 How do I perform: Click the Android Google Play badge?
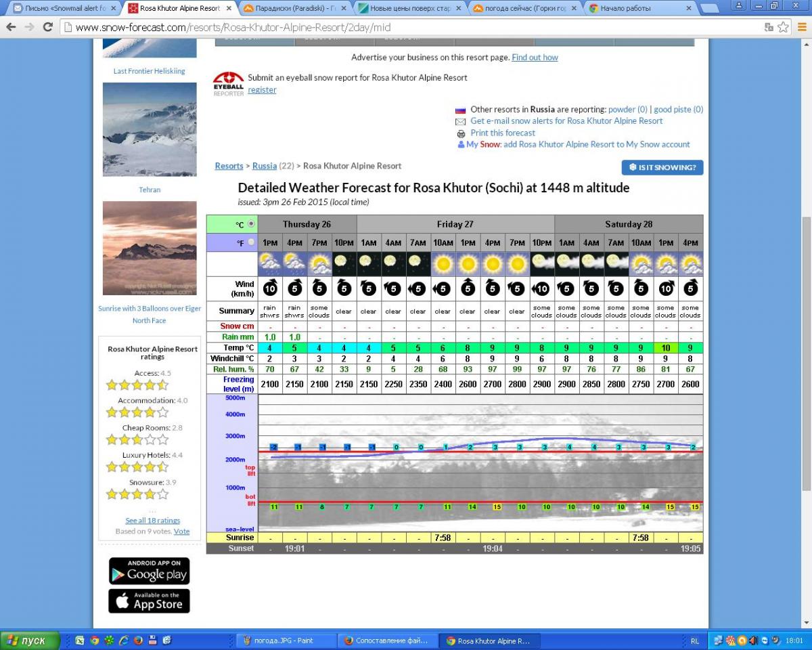[x=149, y=571]
